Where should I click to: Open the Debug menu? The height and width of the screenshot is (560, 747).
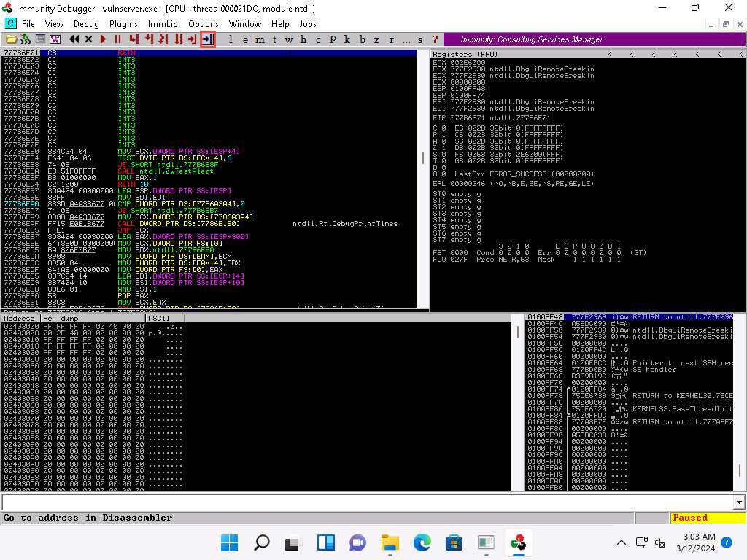tap(86, 24)
